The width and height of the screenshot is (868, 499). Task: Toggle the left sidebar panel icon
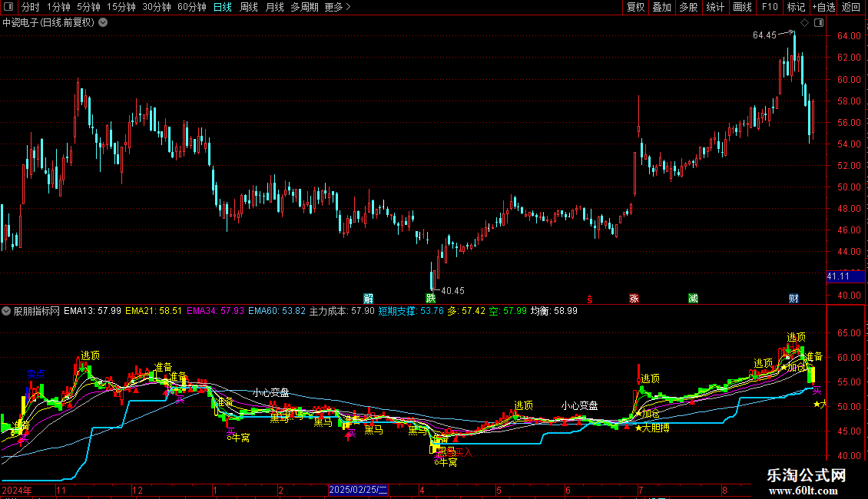(x=8, y=7)
